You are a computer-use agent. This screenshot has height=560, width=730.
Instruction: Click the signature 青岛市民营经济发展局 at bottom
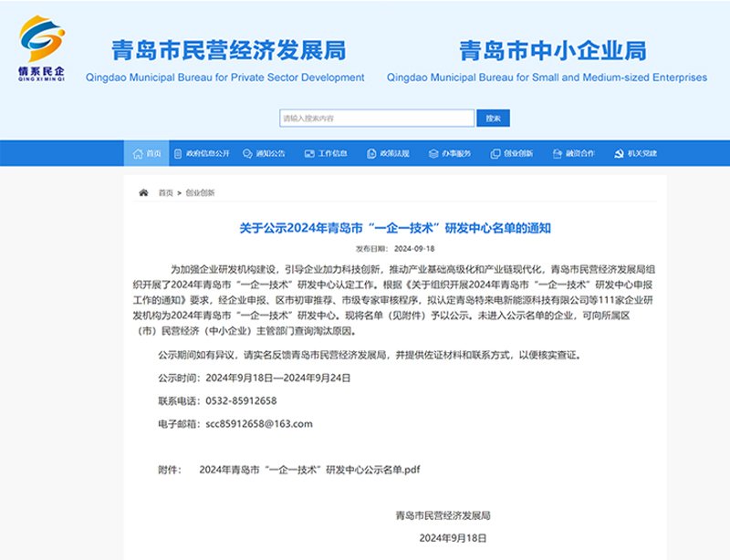[443, 515]
